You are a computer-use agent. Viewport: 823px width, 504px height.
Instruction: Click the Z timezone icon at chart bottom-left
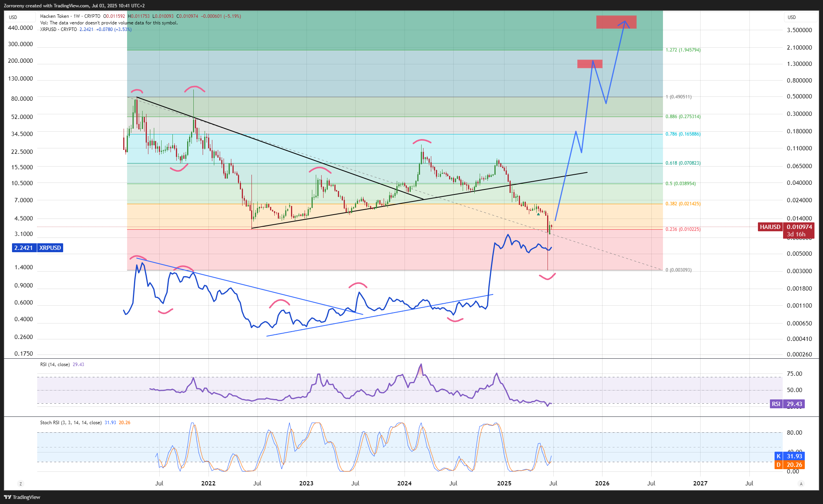pos(21,483)
